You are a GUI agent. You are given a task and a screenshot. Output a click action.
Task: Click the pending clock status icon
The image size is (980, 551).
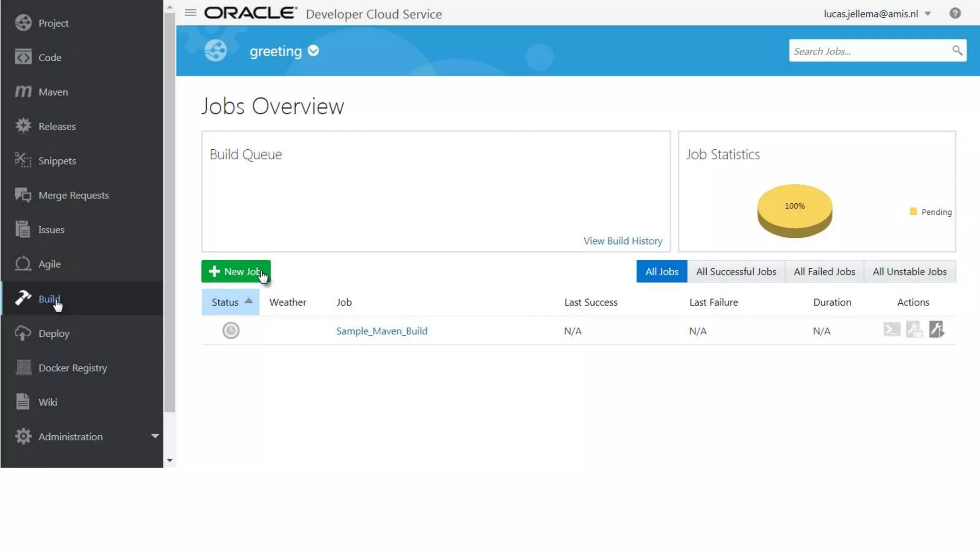(x=231, y=331)
